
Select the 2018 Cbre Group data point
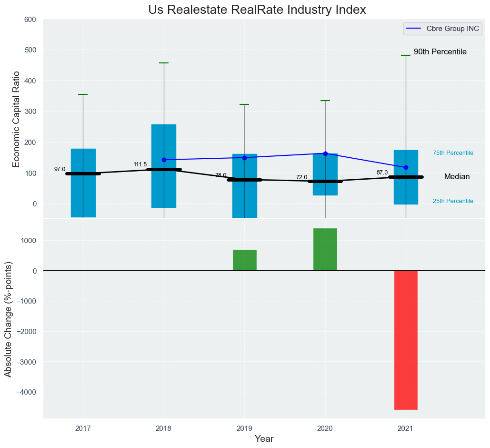tap(164, 160)
